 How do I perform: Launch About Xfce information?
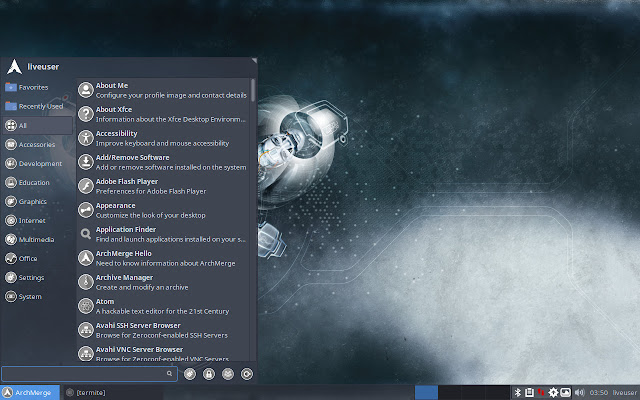(163, 114)
